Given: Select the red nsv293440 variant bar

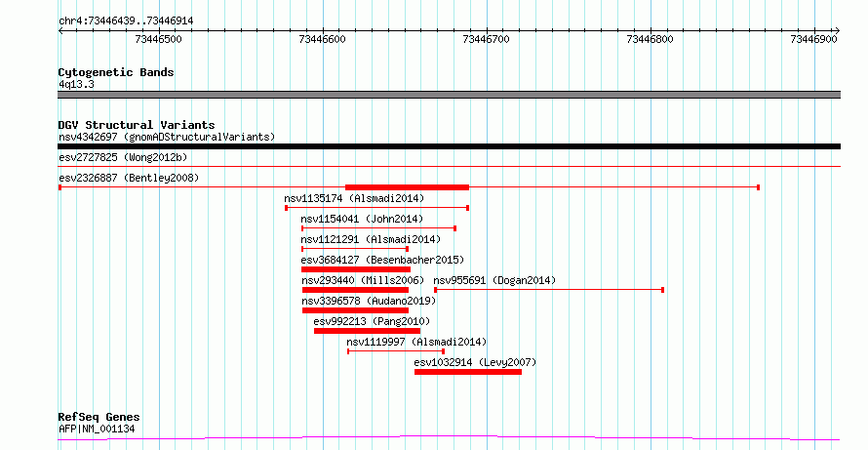Looking at the screenshot, I should coord(355,290).
